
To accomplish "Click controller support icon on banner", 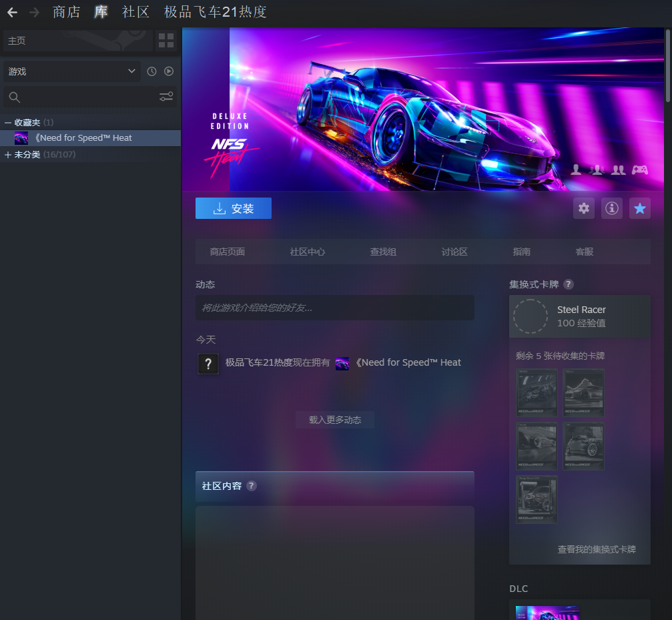I will click(x=640, y=170).
